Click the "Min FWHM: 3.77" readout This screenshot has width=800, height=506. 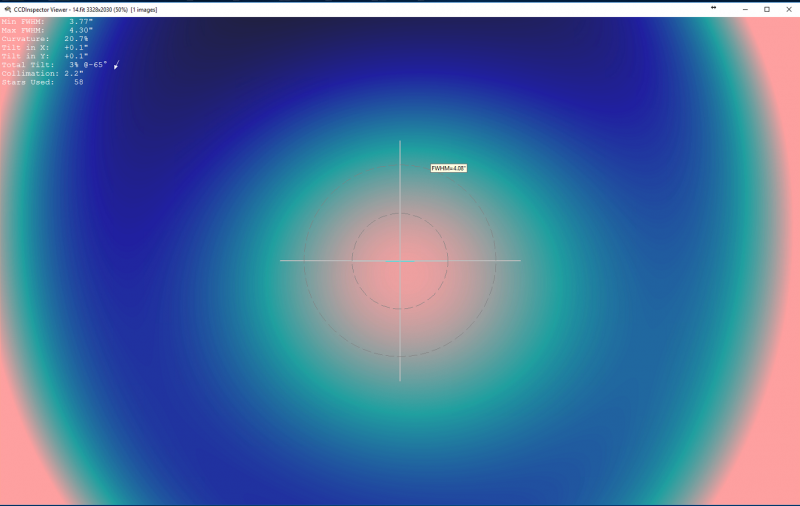(x=47, y=22)
